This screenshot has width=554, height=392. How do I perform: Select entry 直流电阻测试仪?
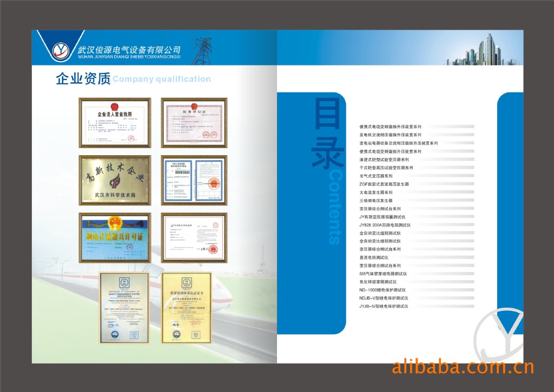pyautogui.click(x=374, y=257)
